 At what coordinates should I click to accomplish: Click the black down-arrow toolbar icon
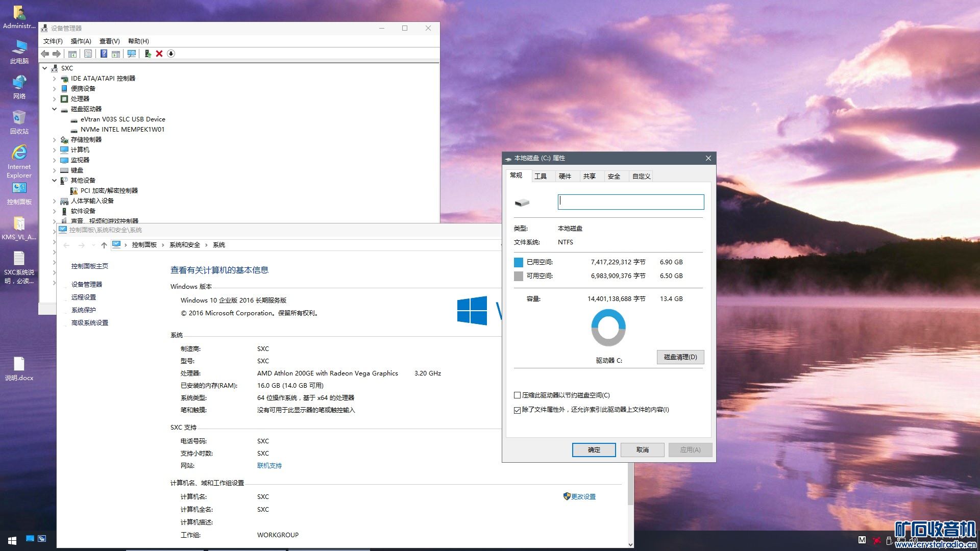coord(171,54)
